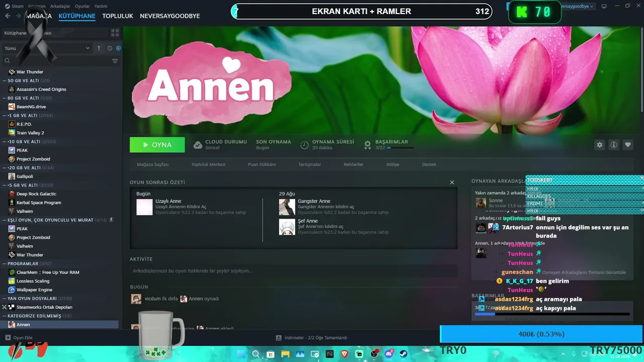Open the Rehberler link

353,164
